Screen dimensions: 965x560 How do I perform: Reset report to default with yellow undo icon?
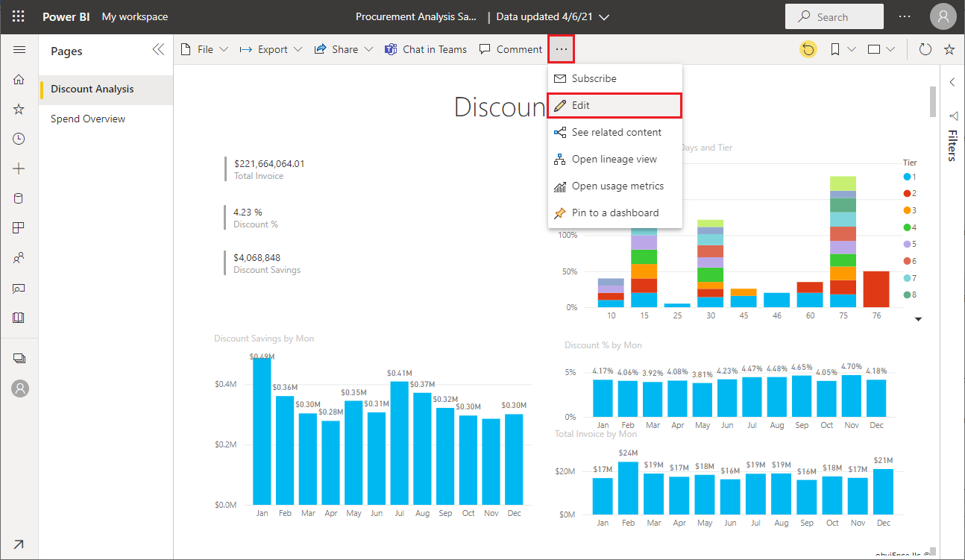(808, 49)
